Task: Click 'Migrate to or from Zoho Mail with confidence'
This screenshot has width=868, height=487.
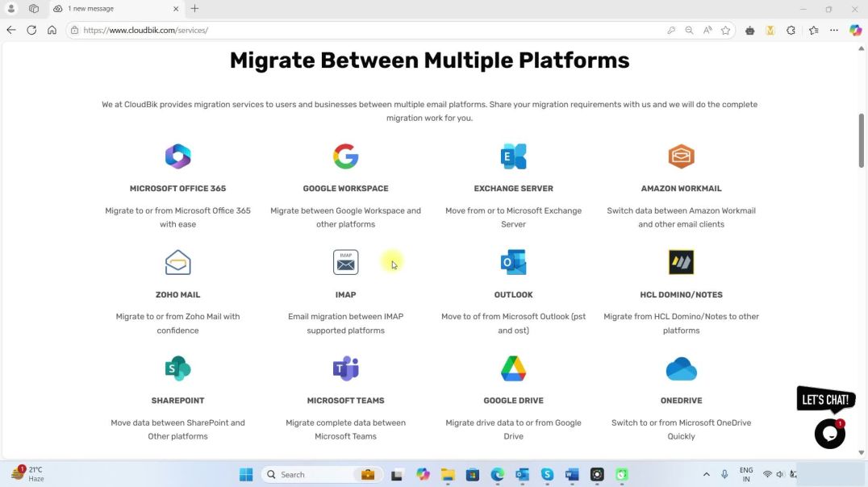Action: [x=177, y=323]
